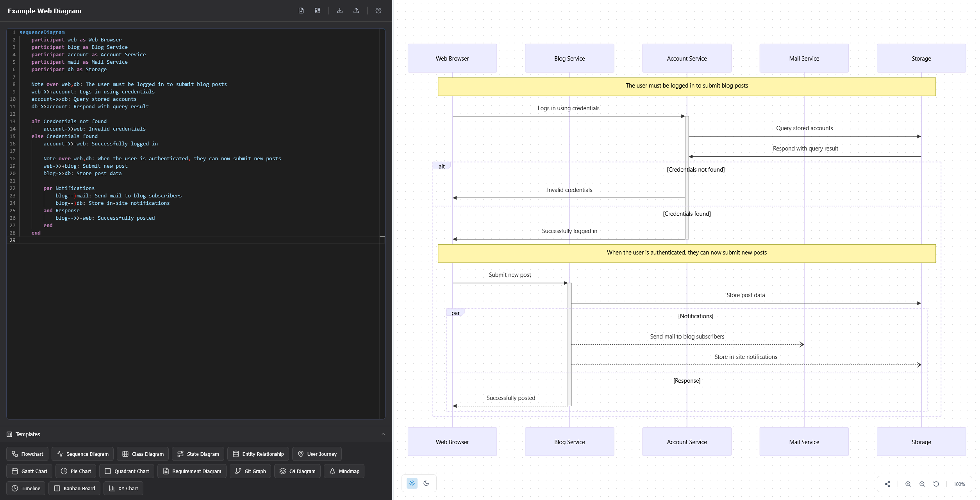This screenshot has height=500, width=980.
Task: Click the 'participant web as Web Browser' line
Action: [77, 40]
